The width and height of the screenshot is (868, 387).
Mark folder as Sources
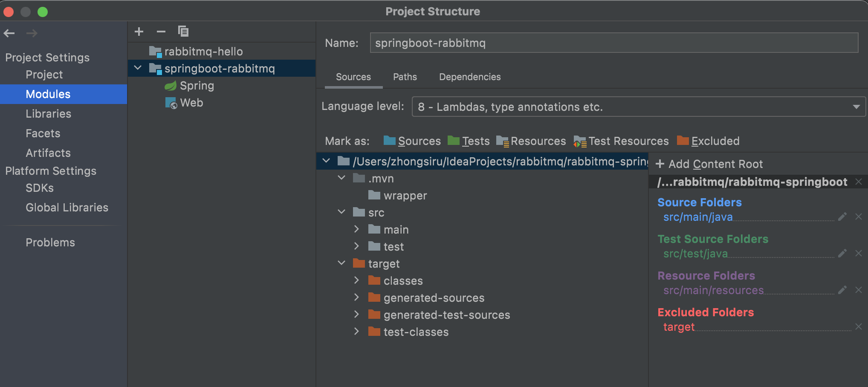(412, 141)
